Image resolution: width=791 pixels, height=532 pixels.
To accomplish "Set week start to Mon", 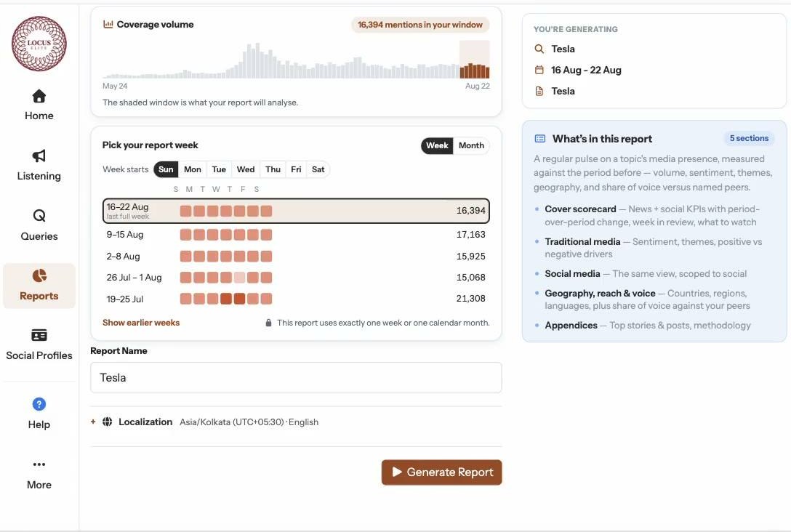I will point(192,169).
